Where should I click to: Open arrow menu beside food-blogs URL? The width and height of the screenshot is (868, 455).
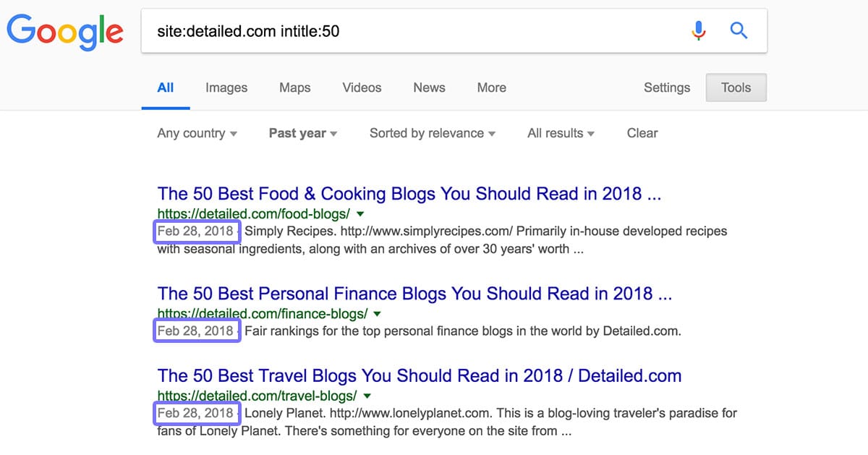[x=361, y=214]
